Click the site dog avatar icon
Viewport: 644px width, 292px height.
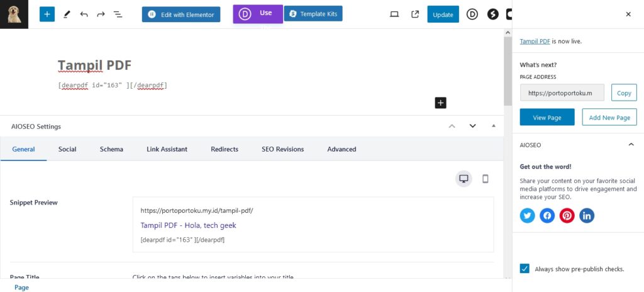pyautogui.click(x=14, y=14)
